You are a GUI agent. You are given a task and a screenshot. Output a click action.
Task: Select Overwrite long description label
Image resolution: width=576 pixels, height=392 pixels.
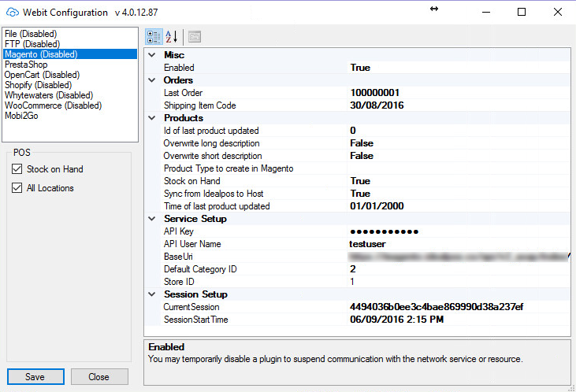212,143
